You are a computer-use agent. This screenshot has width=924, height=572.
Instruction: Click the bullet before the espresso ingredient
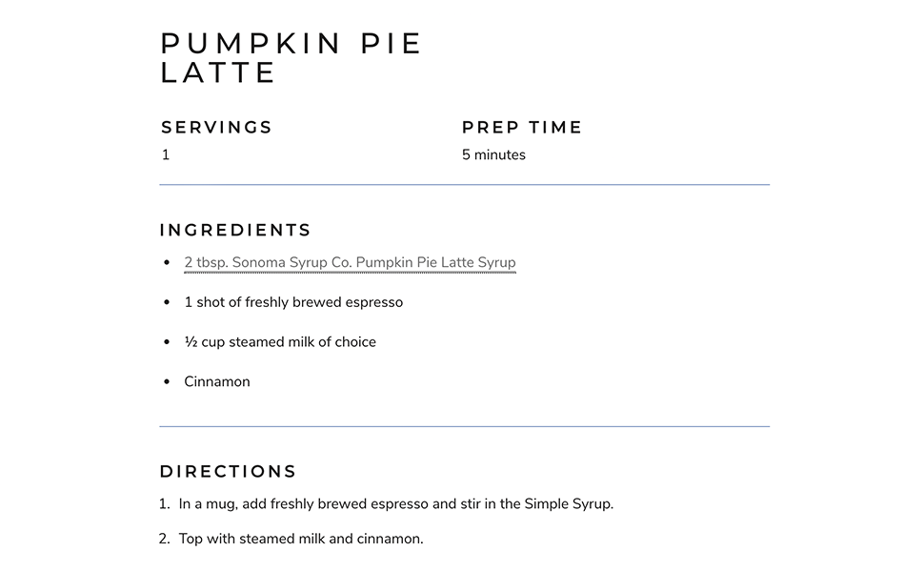(167, 302)
